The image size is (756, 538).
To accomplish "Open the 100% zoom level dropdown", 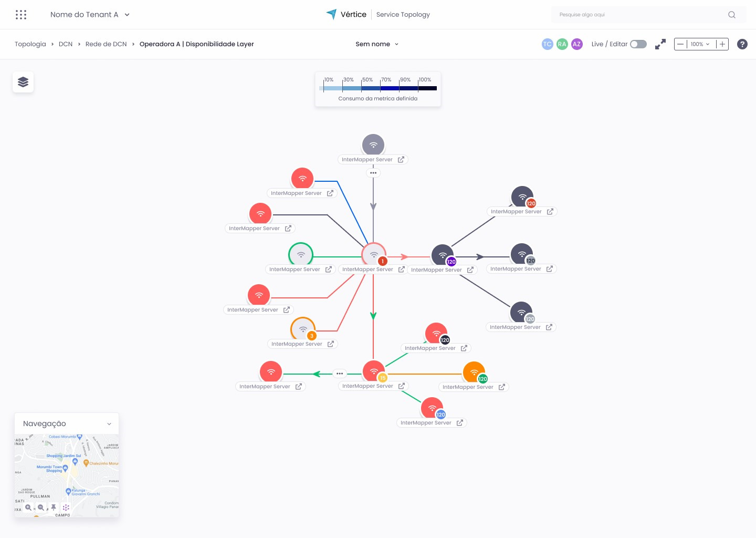I will pos(700,44).
